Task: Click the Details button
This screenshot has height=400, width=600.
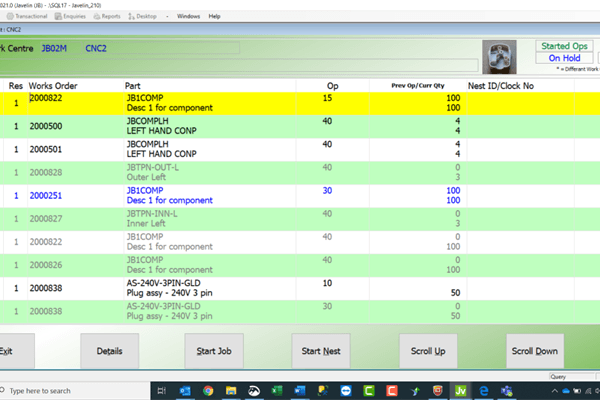Action: (x=109, y=351)
